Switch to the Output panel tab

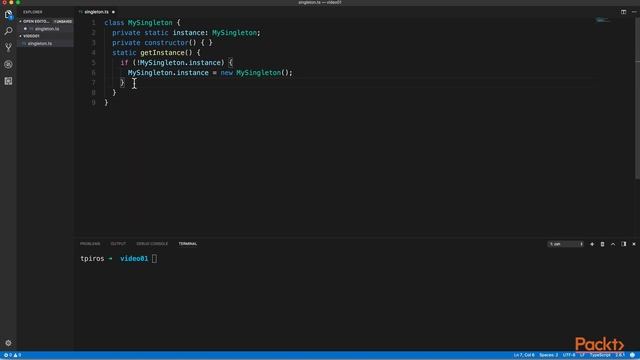(x=118, y=244)
